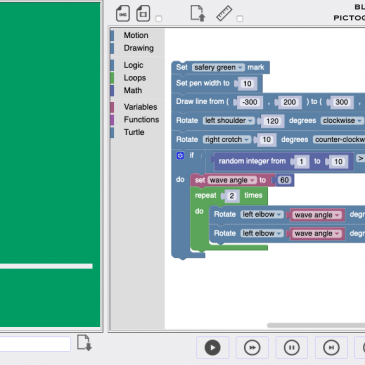The height and width of the screenshot is (365, 365).
Task: Tick the checkbox beside the two document icons
Action: tap(159, 19)
